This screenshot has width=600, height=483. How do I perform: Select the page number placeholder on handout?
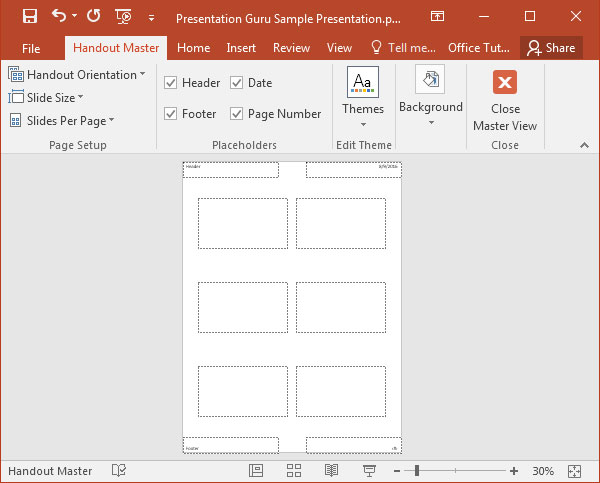point(354,445)
